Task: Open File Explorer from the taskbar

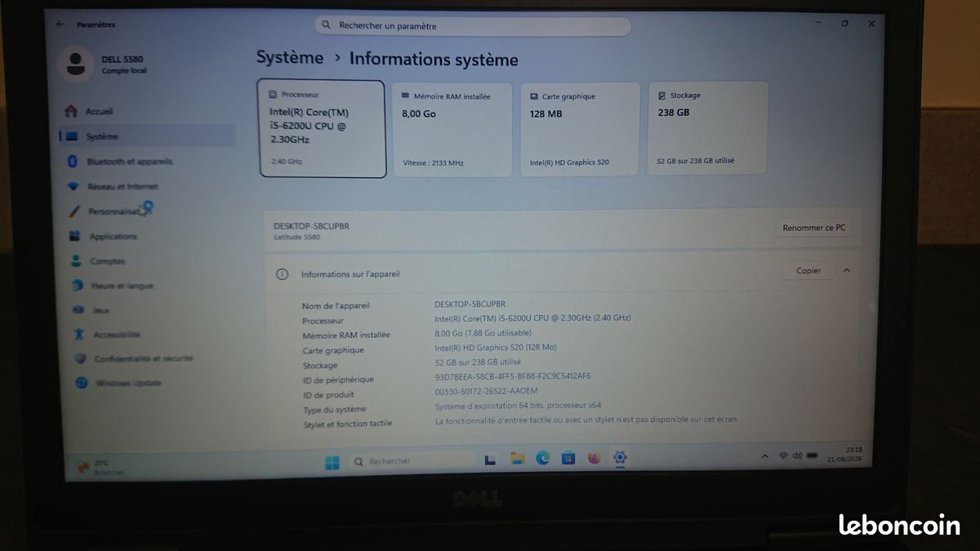Action: [517, 459]
